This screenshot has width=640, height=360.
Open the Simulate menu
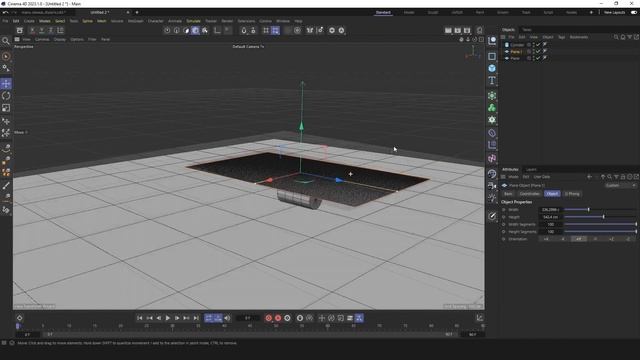pyautogui.click(x=193, y=21)
